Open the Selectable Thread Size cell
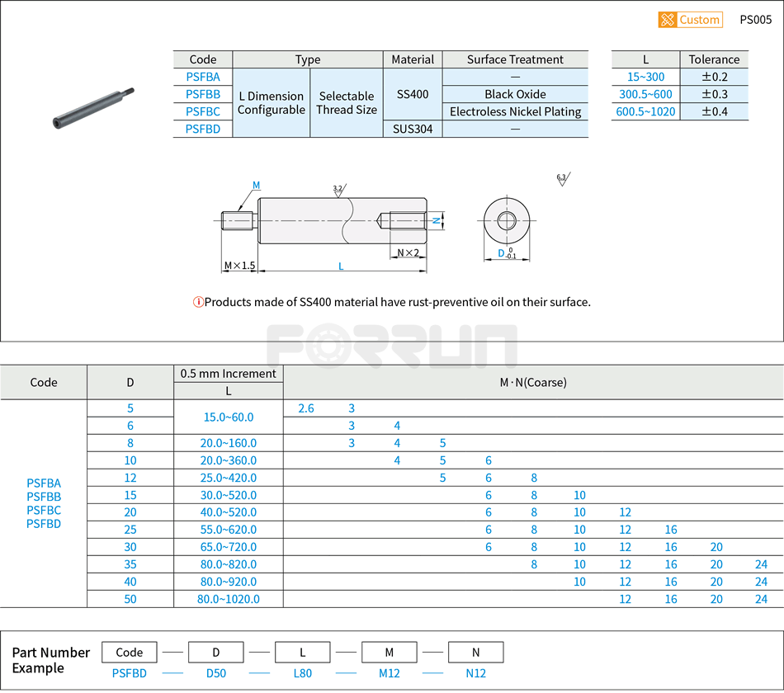 (347, 103)
